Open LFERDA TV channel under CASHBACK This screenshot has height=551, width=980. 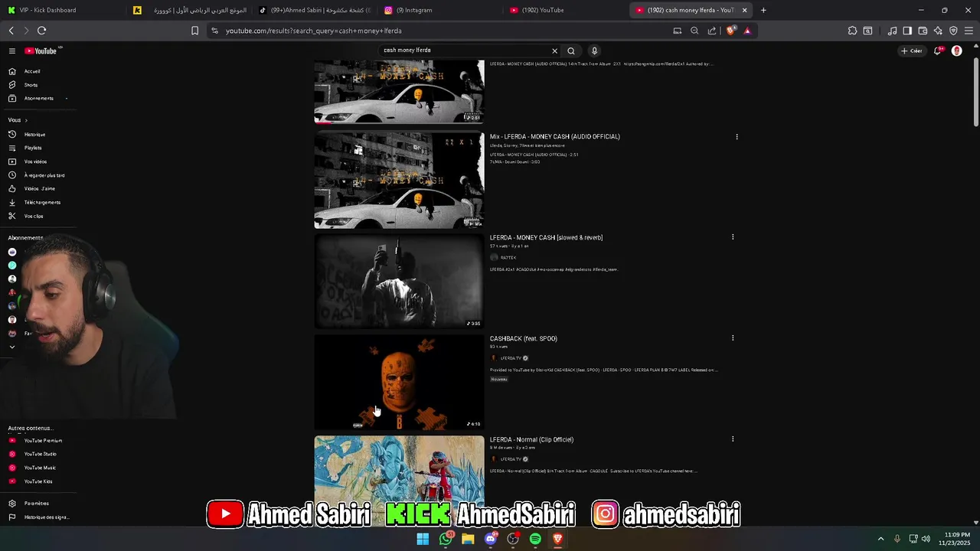tap(511, 358)
